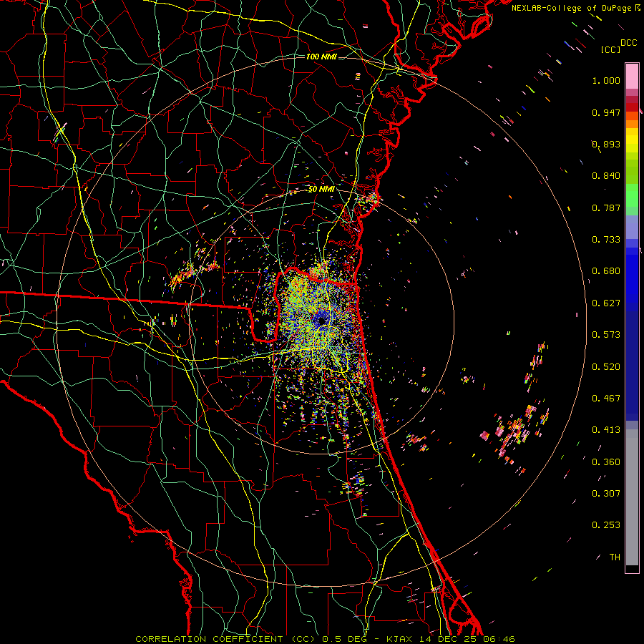Screen dimensions: 644x644
Task: Click the 0.5 DEG elevation text
Action: point(344,639)
